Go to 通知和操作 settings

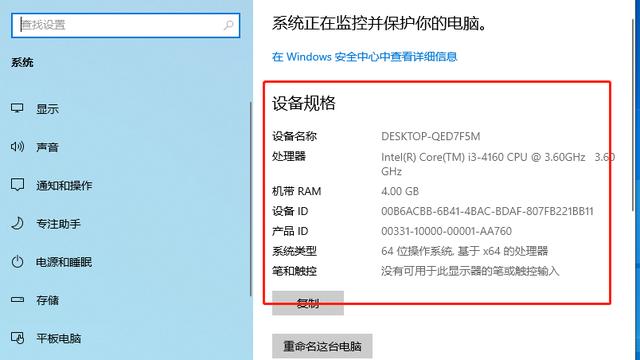64,185
